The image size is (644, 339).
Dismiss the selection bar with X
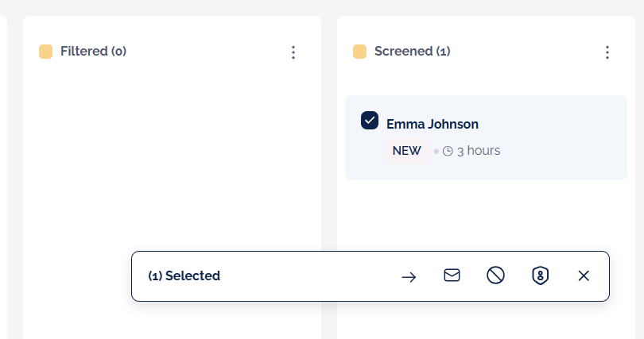(x=584, y=275)
